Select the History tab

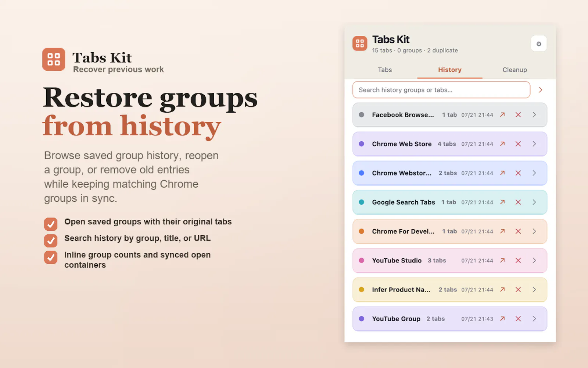point(449,70)
